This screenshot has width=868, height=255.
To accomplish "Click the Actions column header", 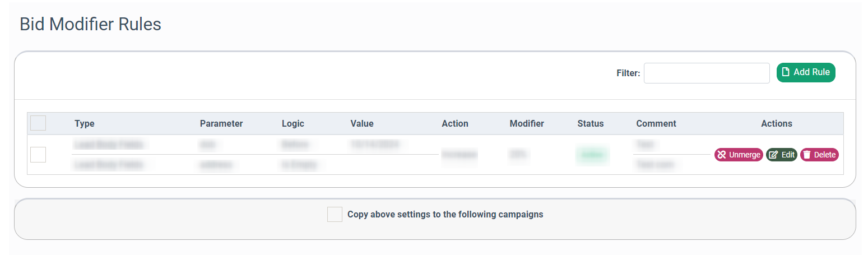I will 777,123.
